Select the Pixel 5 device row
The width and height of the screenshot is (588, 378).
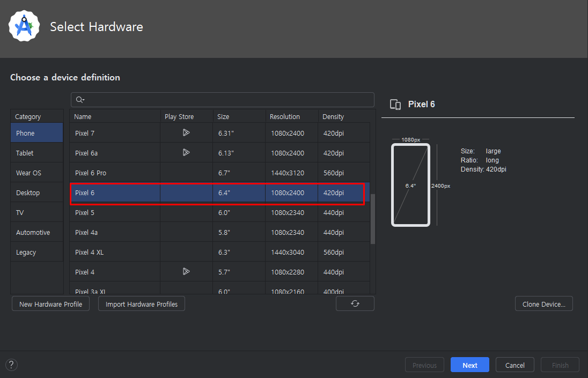[220, 212]
